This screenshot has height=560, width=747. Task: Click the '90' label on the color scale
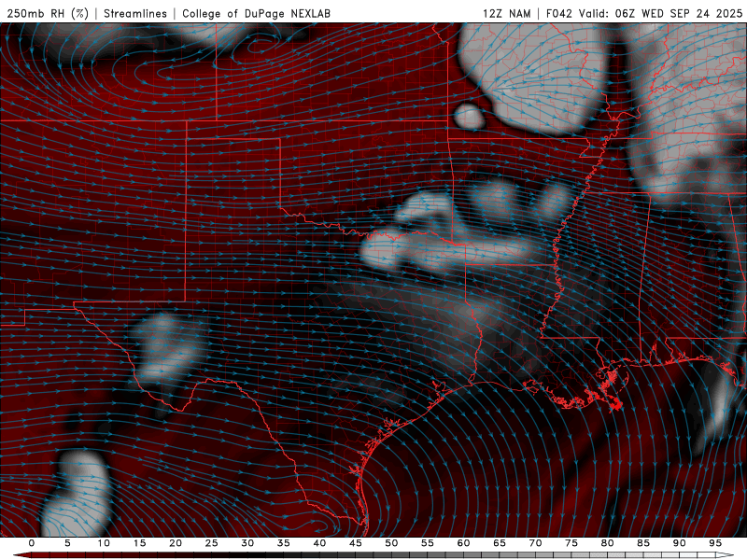pos(679,543)
